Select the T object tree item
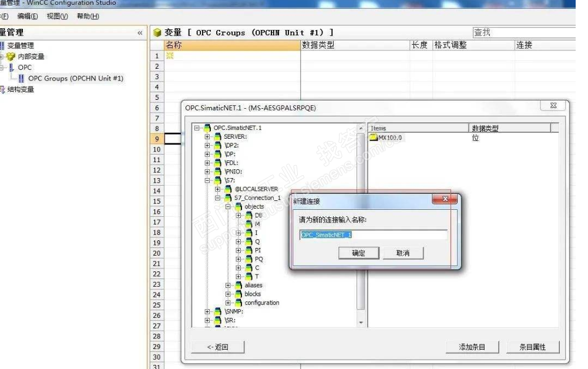This screenshot has width=588, height=369. 257,276
